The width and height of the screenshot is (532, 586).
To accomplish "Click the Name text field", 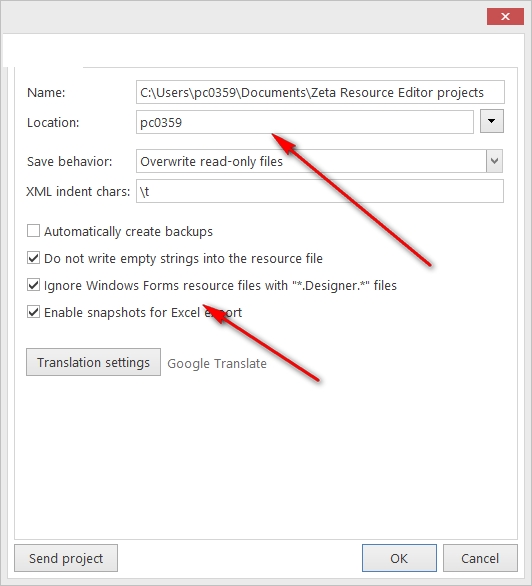I will [x=320, y=92].
